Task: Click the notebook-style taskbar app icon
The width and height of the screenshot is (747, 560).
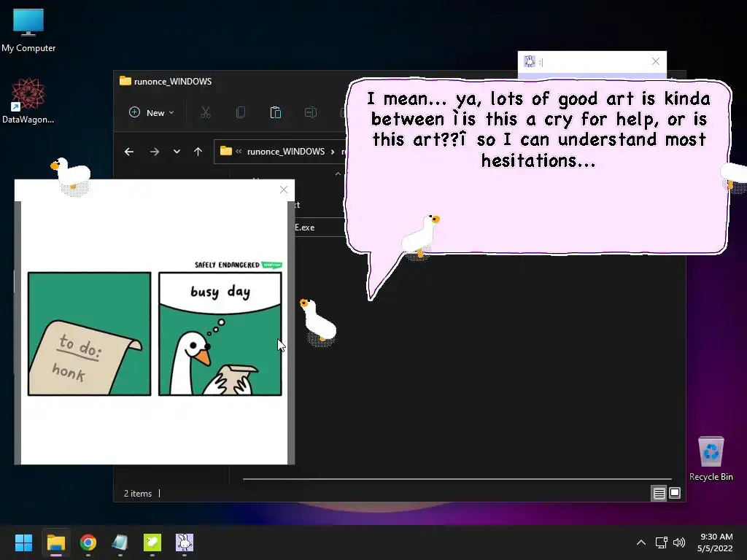Action: (x=120, y=542)
